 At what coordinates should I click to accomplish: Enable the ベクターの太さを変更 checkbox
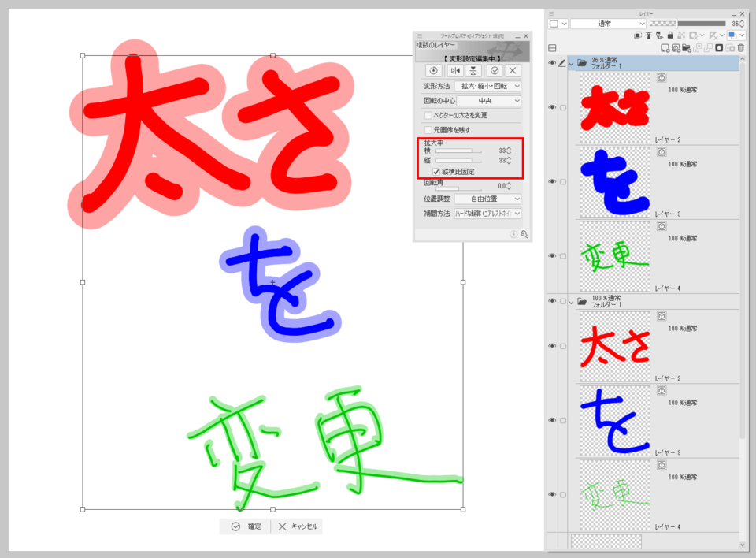click(x=429, y=115)
